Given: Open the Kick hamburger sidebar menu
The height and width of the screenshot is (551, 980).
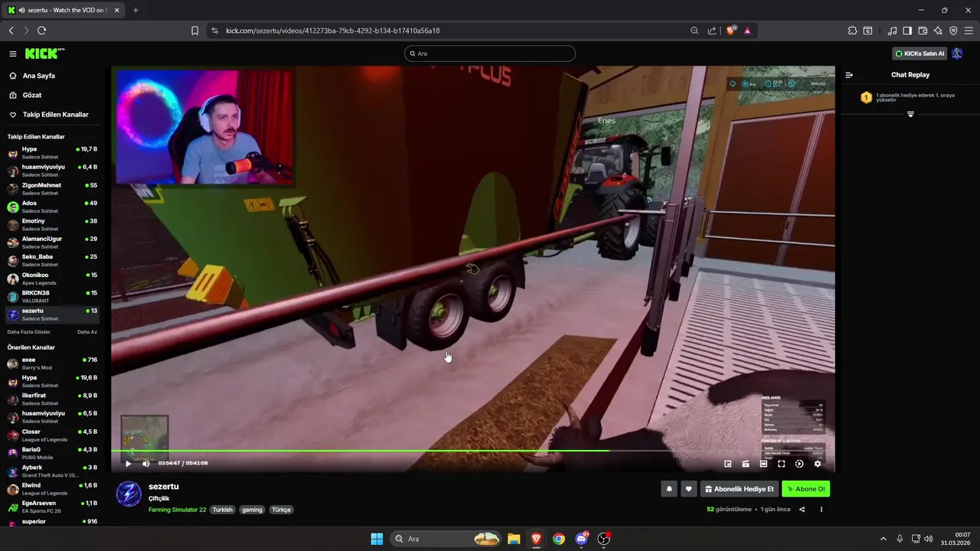Looking at the screenshot, I should click(x=13, y=54).
